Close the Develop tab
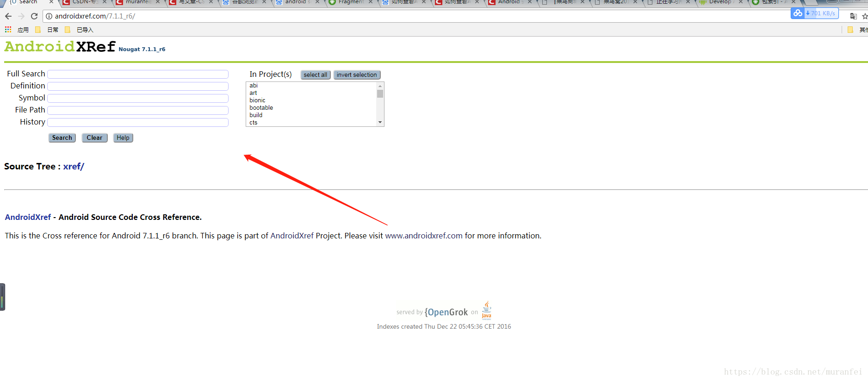 (741, 2)
